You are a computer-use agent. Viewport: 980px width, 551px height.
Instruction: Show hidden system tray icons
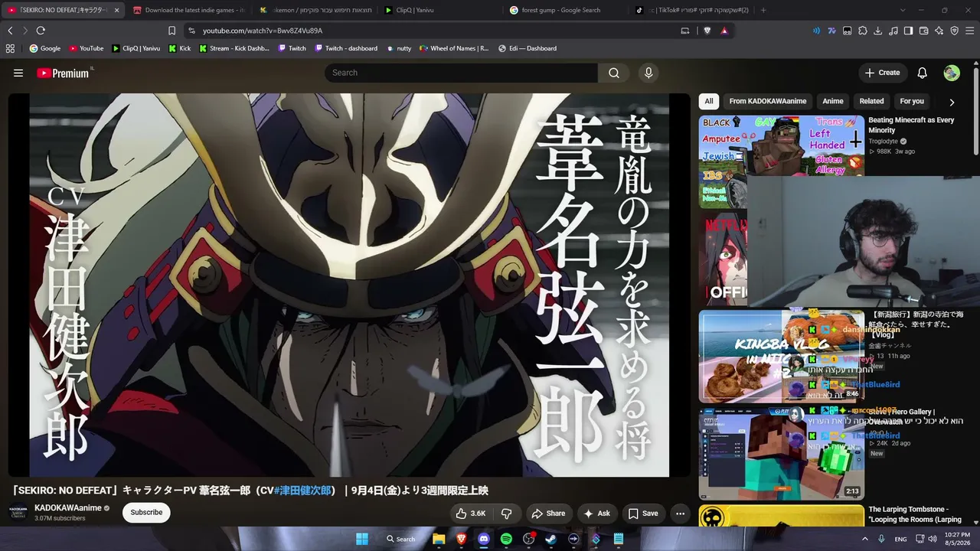pos(865,539)
